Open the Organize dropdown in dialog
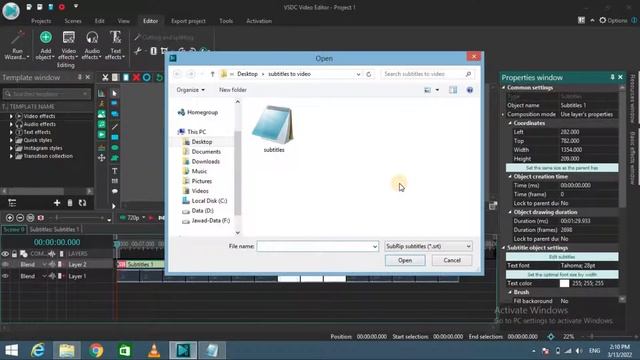This screenshot has height=360, width=640. (x=191, y=90)
